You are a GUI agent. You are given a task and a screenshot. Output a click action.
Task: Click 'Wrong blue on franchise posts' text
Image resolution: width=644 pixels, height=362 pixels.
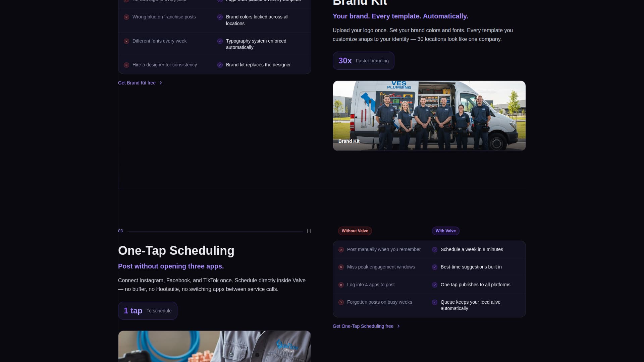coord(164,17)
